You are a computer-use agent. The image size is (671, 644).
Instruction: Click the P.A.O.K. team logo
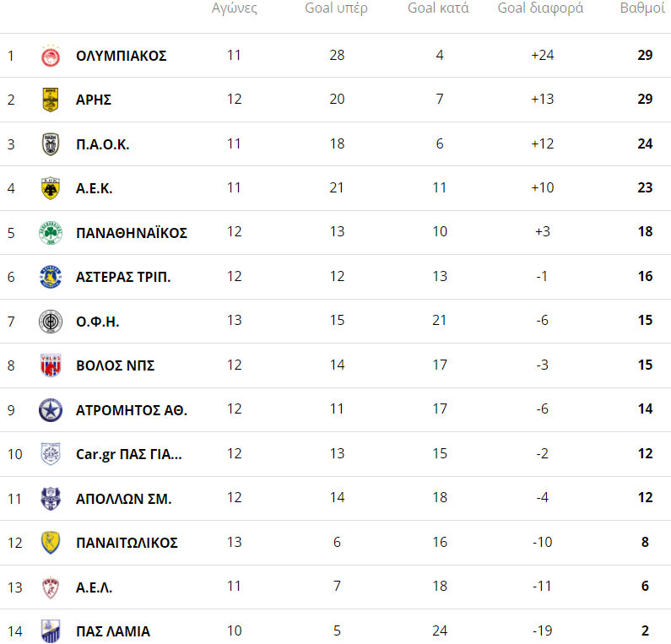coord(51,144)
